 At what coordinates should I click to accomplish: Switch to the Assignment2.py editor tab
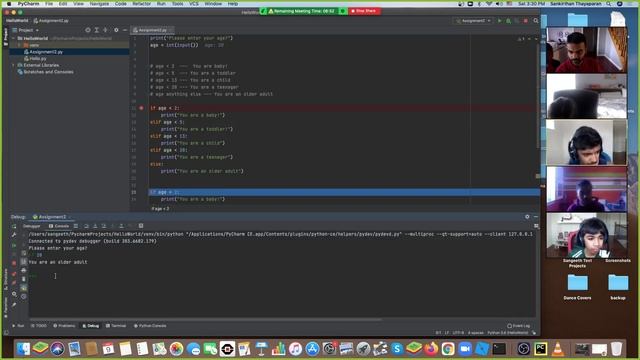pyautogui.click(x=152, y=30)
